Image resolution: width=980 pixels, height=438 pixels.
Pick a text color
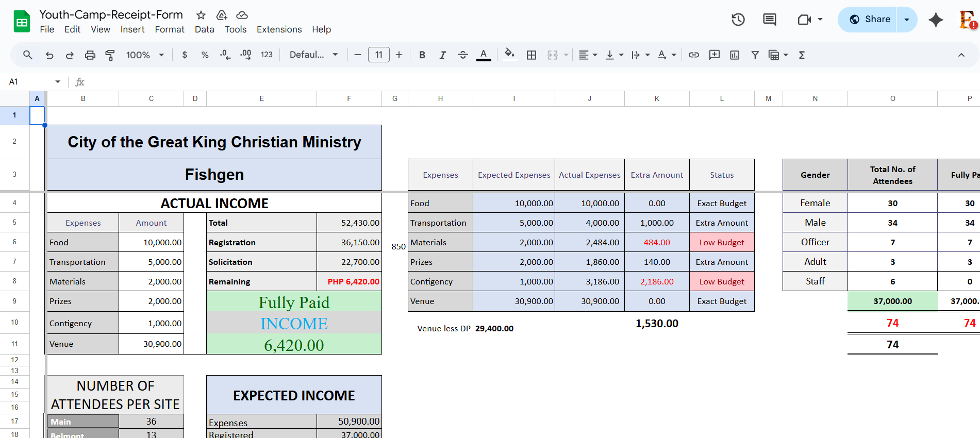(484, 55)
